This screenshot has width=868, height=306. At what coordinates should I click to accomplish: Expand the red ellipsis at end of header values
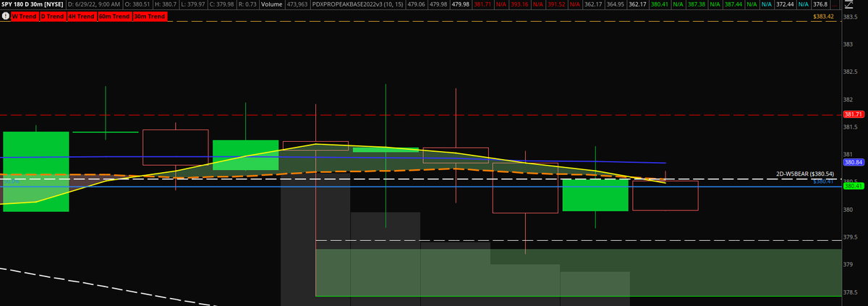(834, 5)
